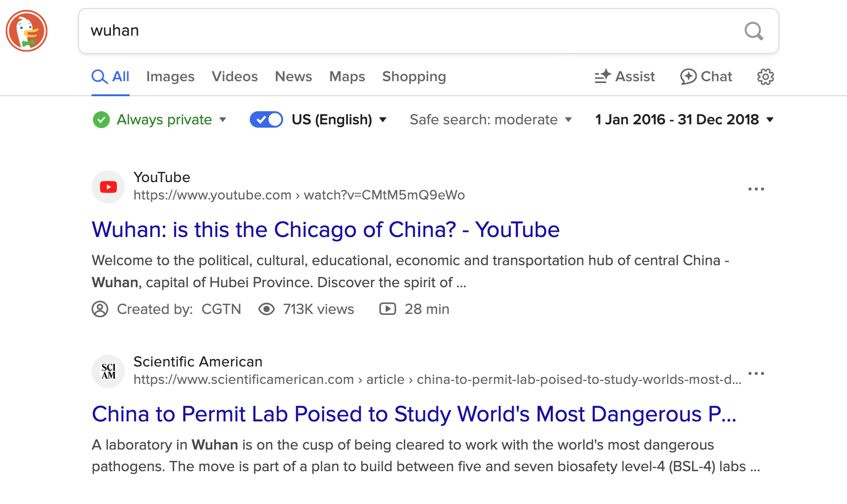Screen dimensions: 847x504
Task: Open Chat with the speech bubble icon
Action: click(688, 76)
